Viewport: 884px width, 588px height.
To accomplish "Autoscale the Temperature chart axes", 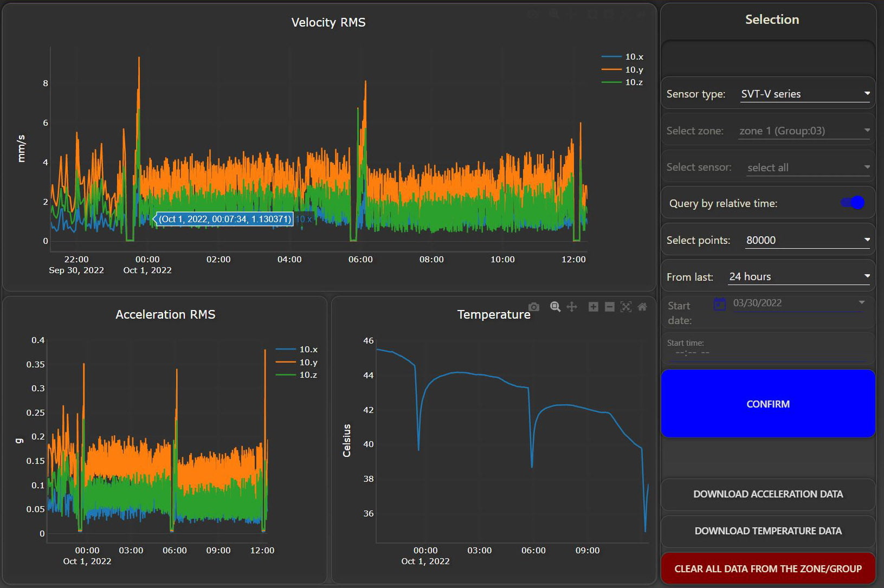I will [x=626, y=307].
